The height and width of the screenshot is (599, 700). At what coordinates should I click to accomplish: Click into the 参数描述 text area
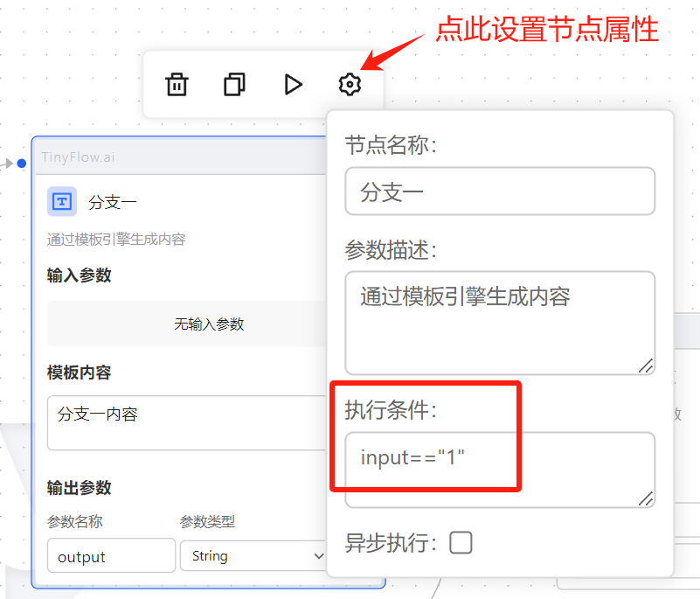tap(499, 323)
